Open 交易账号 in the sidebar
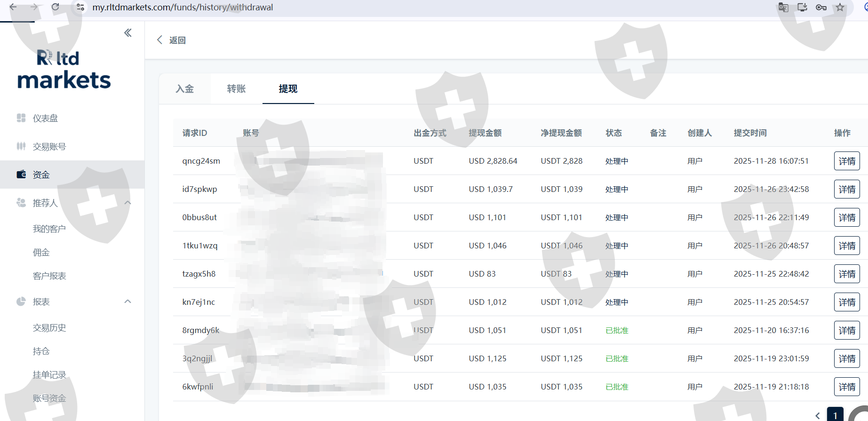The image size is (868, 421). (49, 146)
